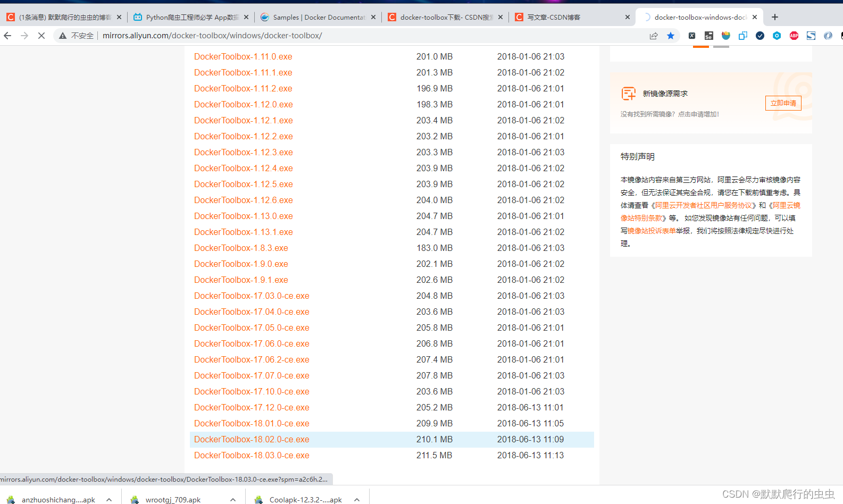Screen dimensions: 843x504
Task: Download DockerToolbox-17.06.2-ce.exe
Action: [x=252, y=359]
